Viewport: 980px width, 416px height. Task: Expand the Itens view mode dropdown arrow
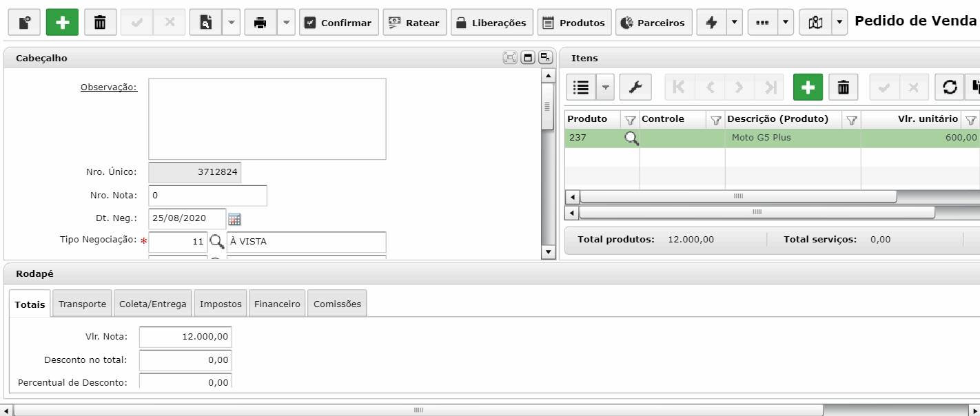(x=605, y=87)
